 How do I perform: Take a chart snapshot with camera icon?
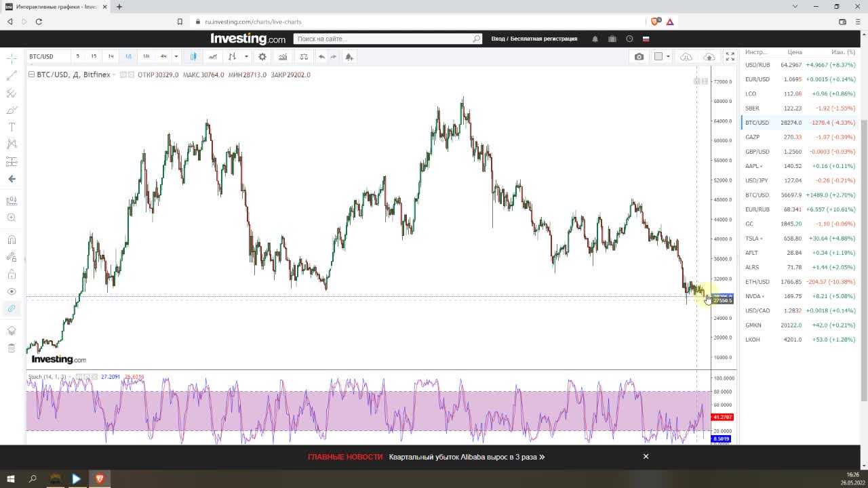coord(639,56)
